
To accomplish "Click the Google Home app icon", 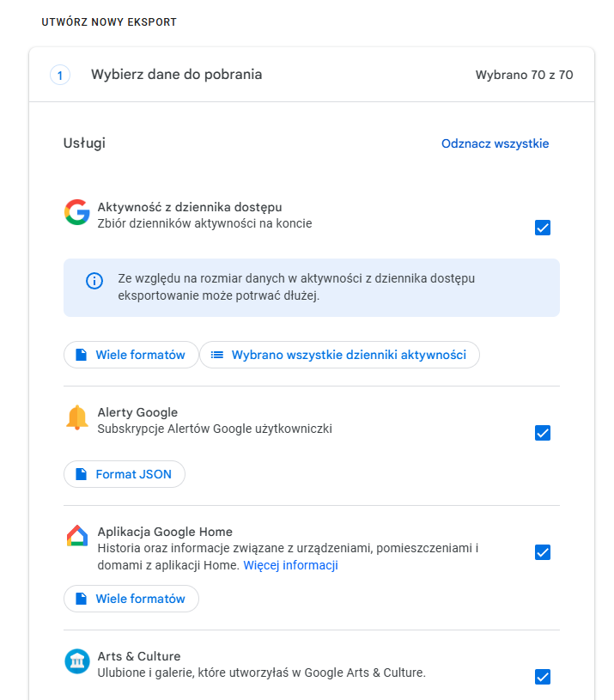I will pyautogui.click(x=77, y=537).
